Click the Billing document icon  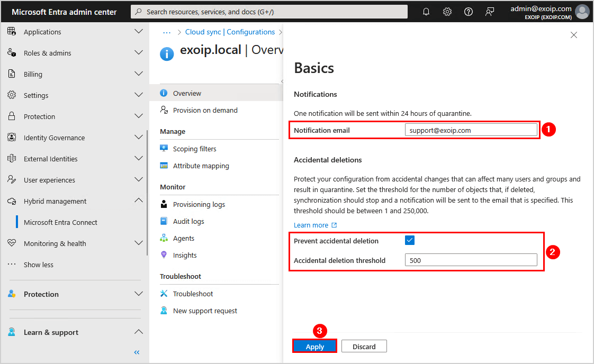[x=12, y=74]
